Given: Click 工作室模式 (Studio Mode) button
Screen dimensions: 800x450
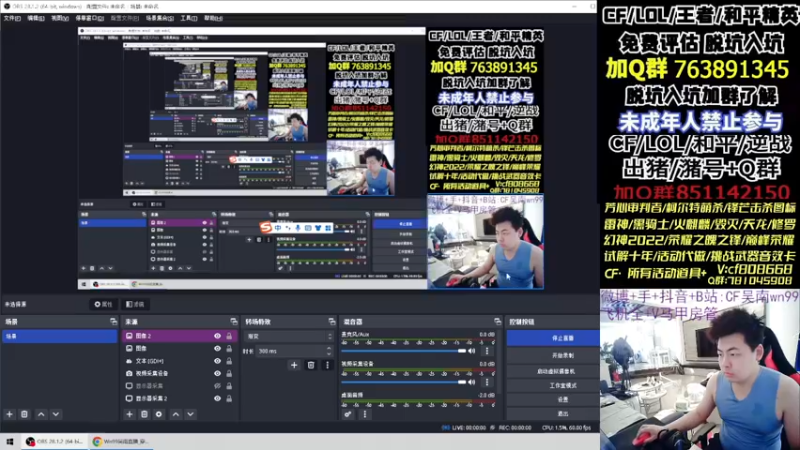Looking at the screenshot, I should [553, 386].
